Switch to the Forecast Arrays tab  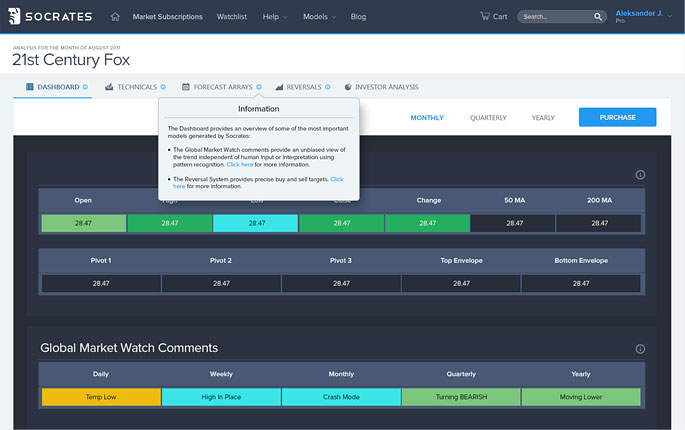[x=223, y=87]
